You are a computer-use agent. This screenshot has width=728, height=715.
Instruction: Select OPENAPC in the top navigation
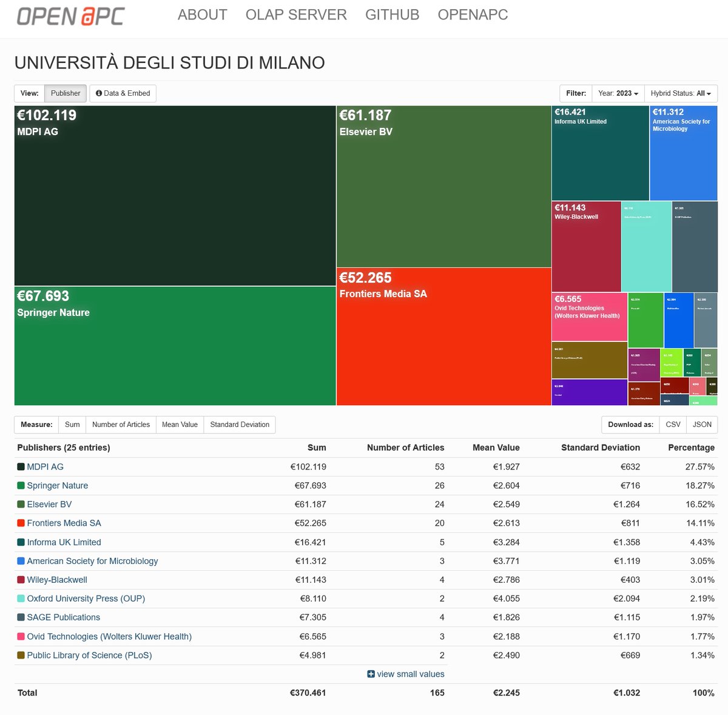(x=473, y=15)
